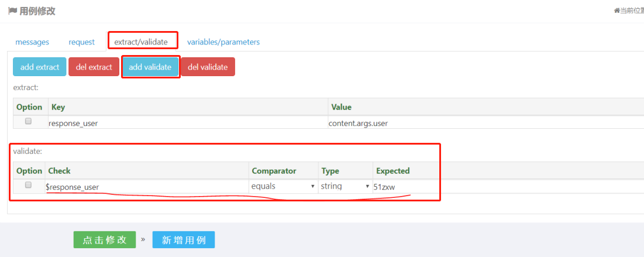Screen dimensions: 644x257
Task: Click the home icon before 当前位置
Action: [617, 11]
